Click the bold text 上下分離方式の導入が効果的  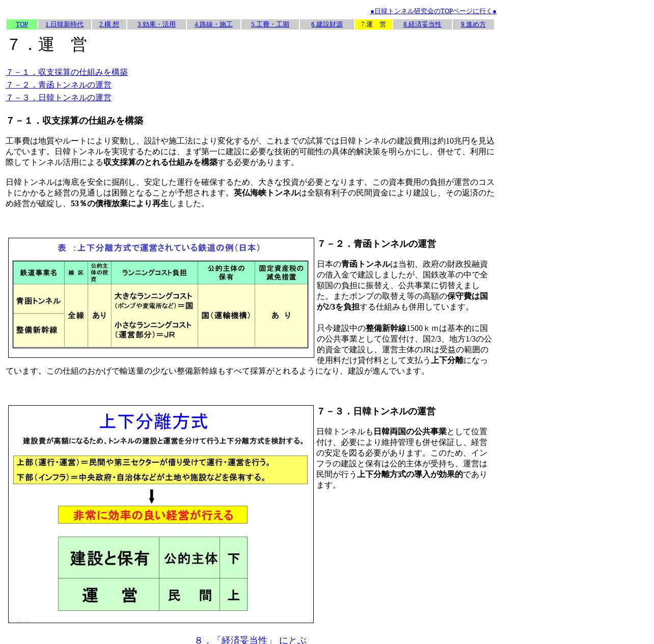pyautogui.click(x=410, y=474)
